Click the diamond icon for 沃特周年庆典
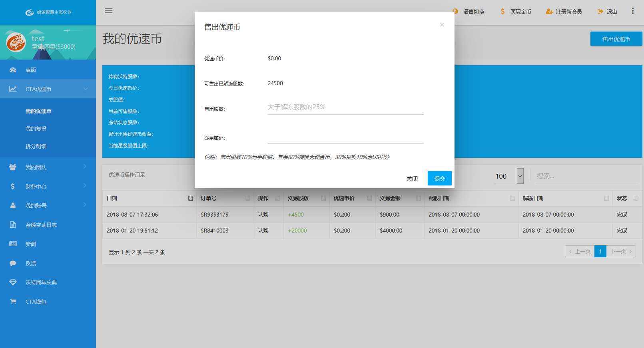 (x=13, y=282)
